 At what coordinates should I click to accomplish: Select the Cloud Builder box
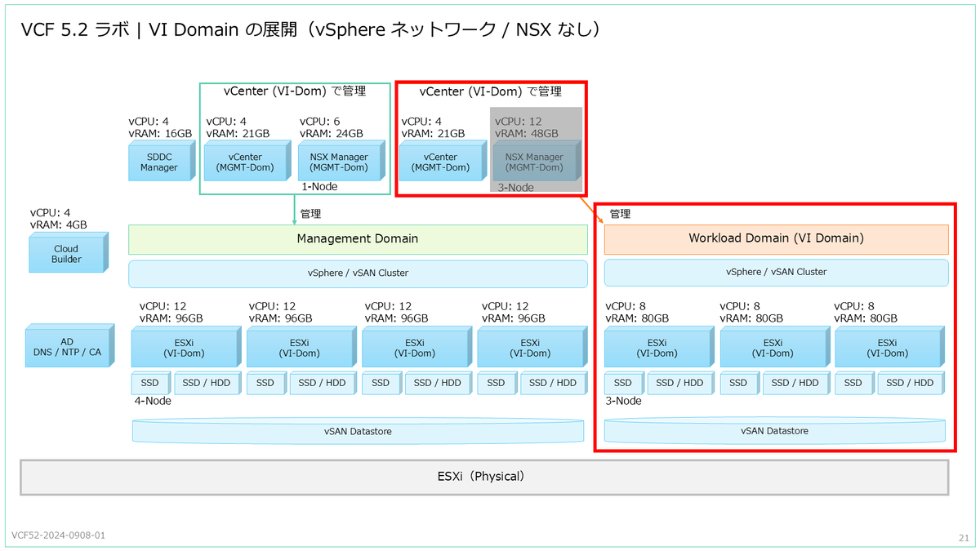tap(69, 253)
